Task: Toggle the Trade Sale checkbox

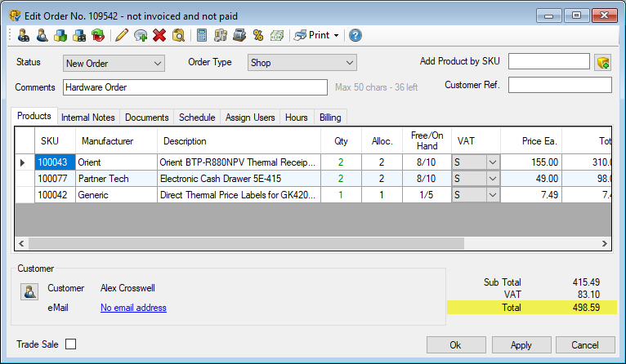Action: [x=71, y=344]
